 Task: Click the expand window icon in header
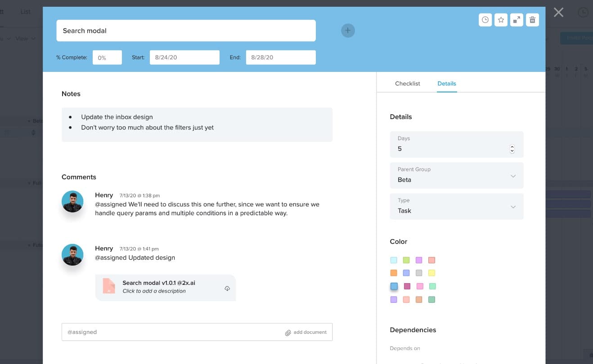pos(517,20)
